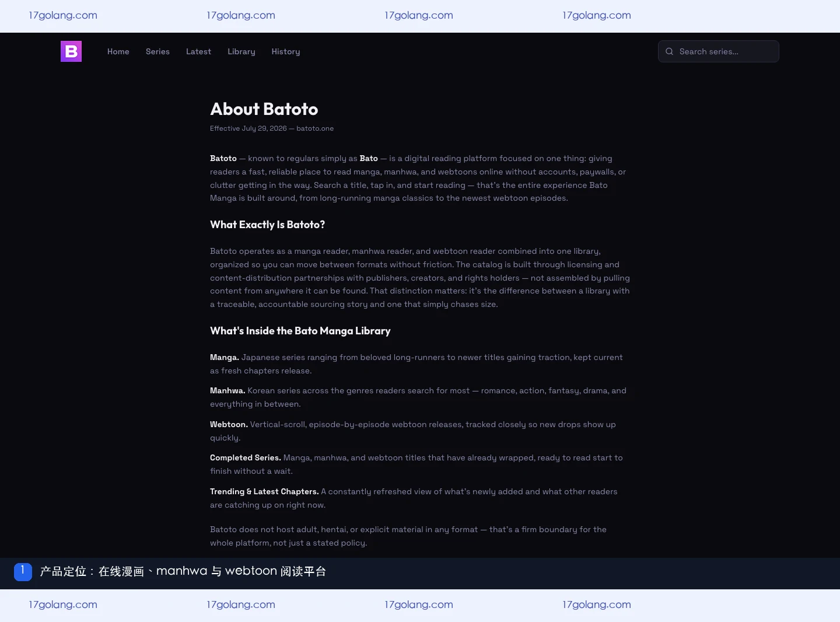
Task: Click the paragraph starting Batoto does not host adult
Action: pos(408,536)
